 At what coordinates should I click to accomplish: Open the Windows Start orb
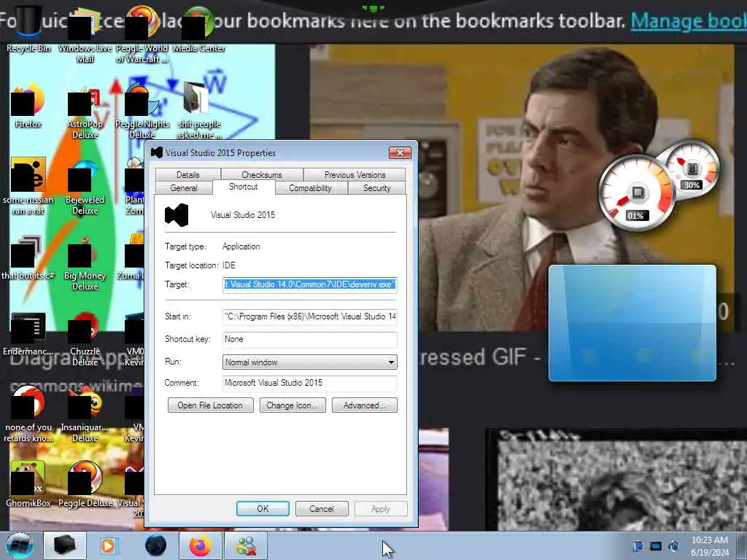(x=20, y=545)
